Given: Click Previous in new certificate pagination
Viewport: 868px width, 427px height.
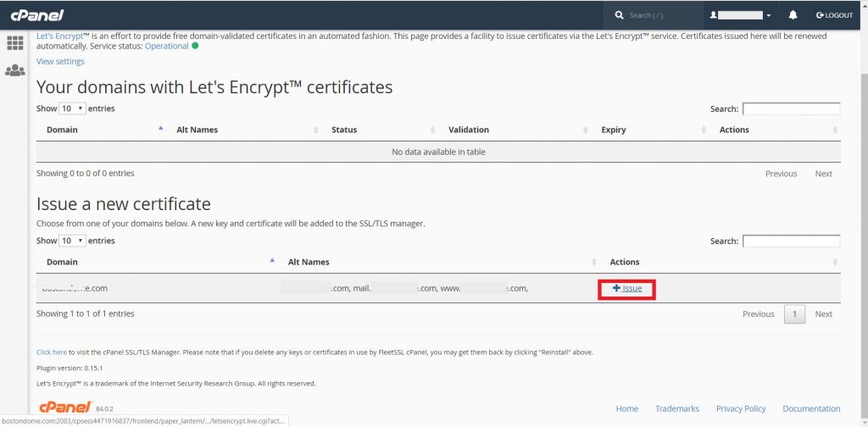Looking at the screenshot, I should [x=758, y=314].
